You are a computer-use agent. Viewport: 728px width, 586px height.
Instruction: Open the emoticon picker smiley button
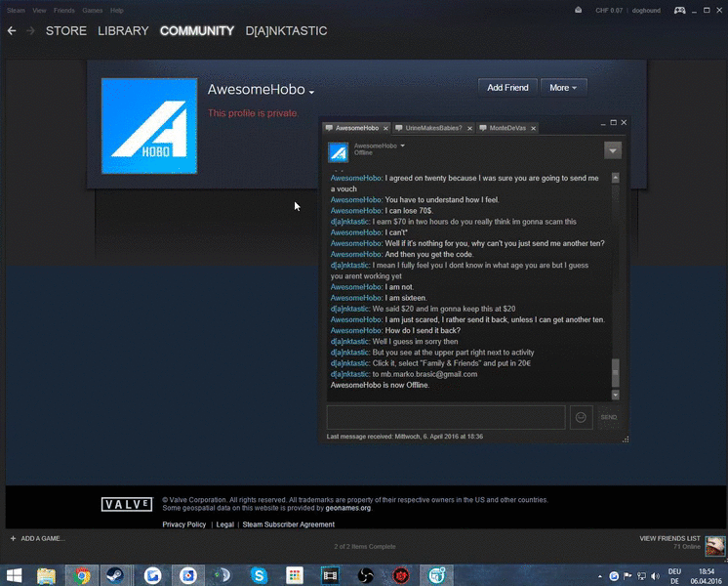click(581, 417)
